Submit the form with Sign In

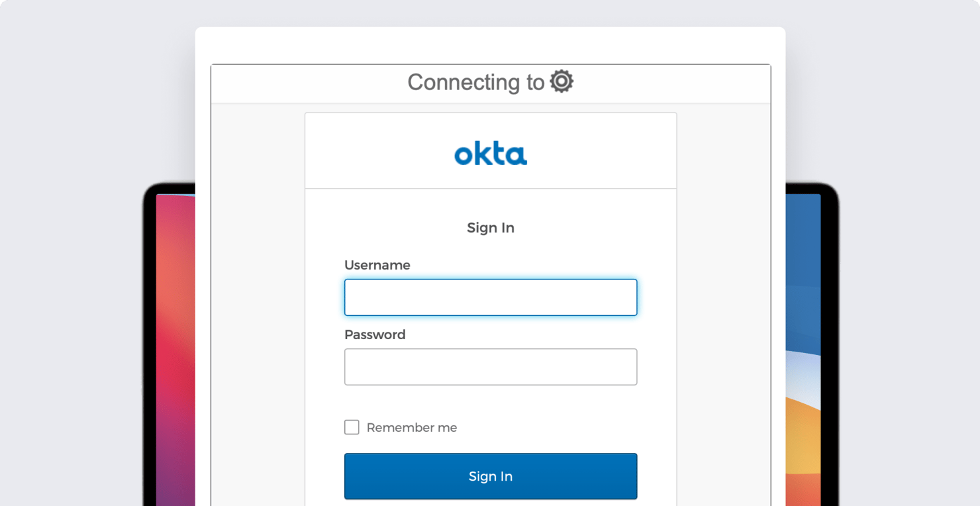point(490,476)
